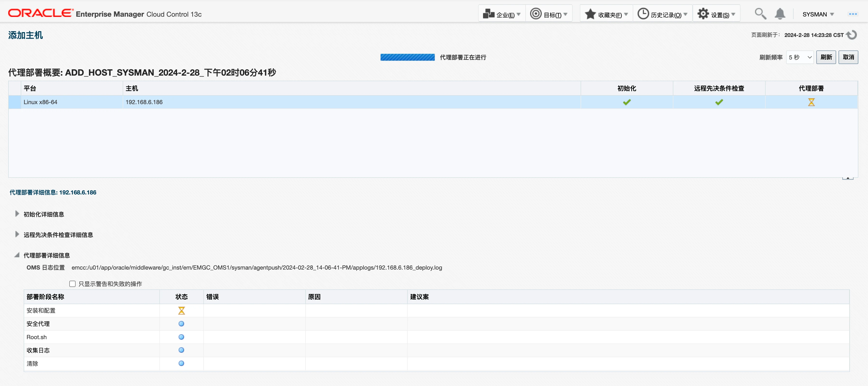This screenshot has height=386, width=868.
Task: Expand the 初始化详细信息 section
Action: [17, 214]
